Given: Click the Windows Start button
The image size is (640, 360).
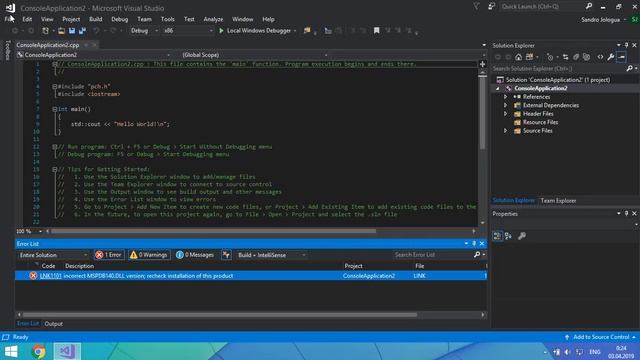Looking at the screenshot, I should pyautogui.click(x=11, y=351).
